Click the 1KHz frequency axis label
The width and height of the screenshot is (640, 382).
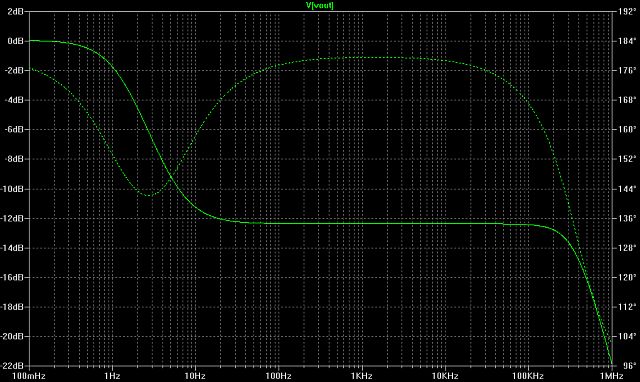pyautogui.click(x=362, y=376)
